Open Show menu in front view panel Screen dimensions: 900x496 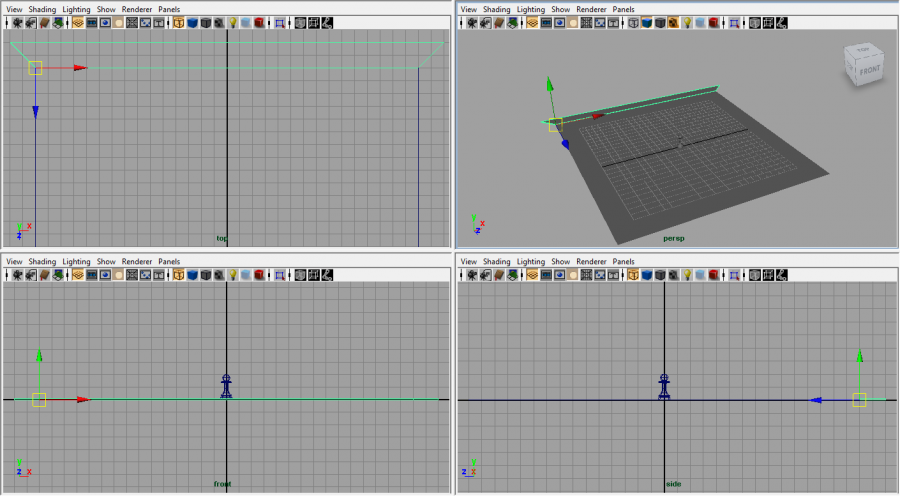tap(106, 261)
